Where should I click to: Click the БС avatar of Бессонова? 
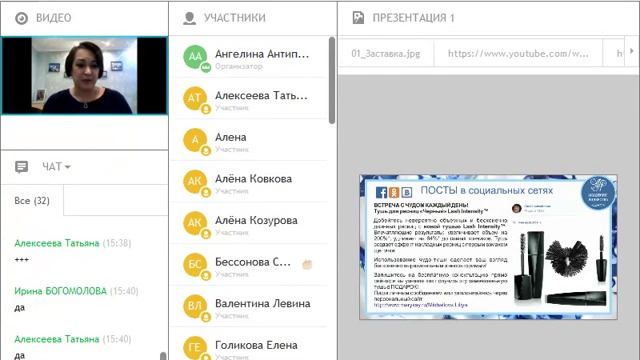tap(195, 264)
